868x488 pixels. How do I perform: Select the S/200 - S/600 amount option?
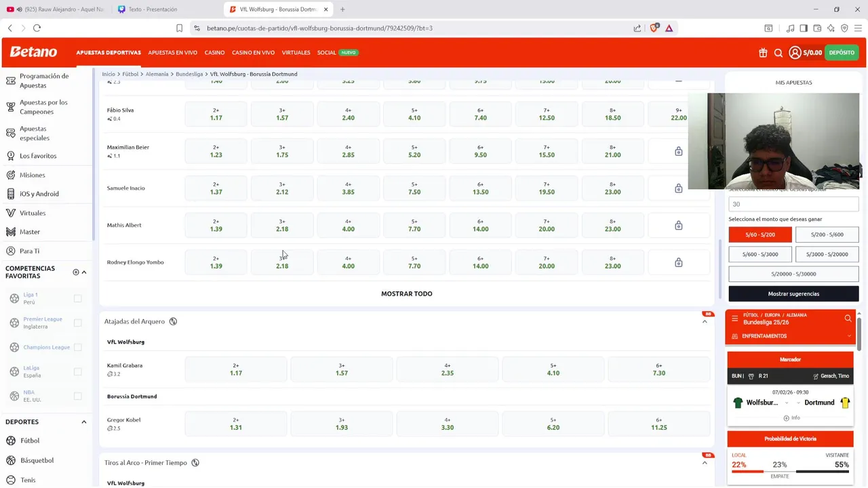pyautogui.click(x=827, y=235)
